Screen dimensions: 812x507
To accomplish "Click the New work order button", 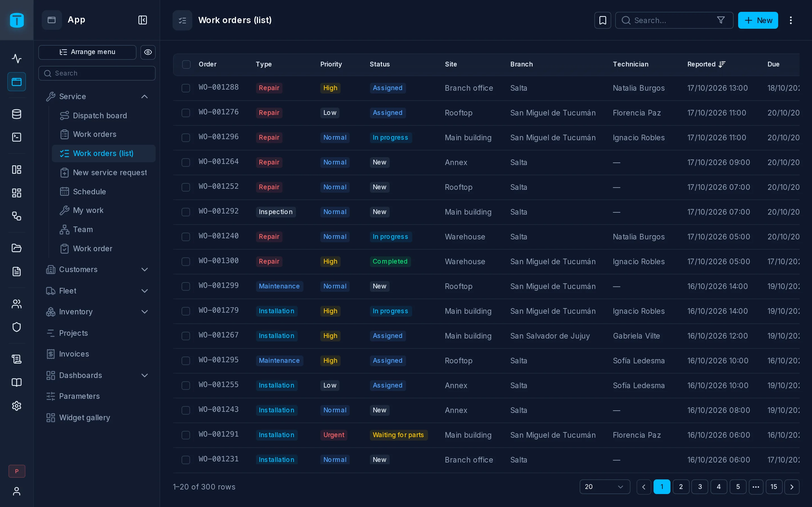I will (758, 21).
